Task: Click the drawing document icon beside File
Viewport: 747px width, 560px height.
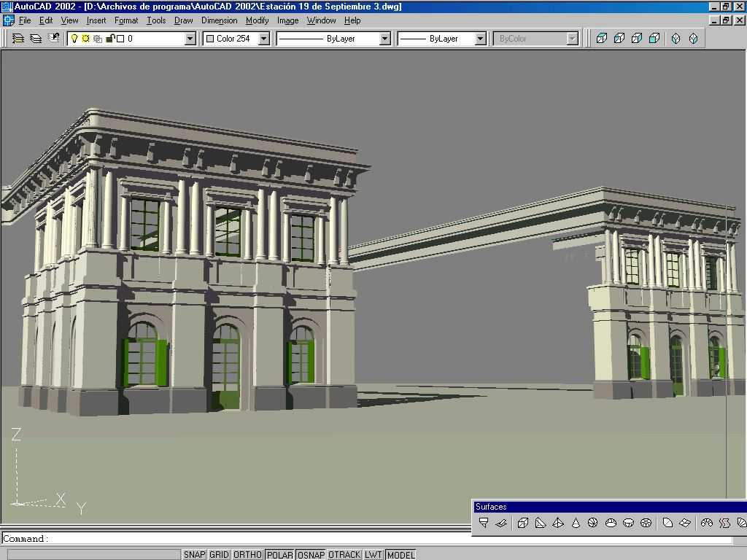Action: tap(9, 20)
